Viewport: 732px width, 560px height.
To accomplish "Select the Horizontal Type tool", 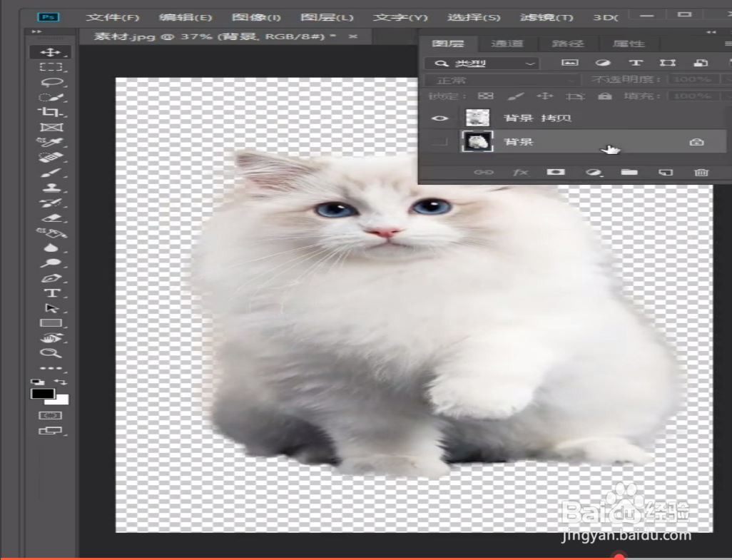I will (x=51, y=293).
